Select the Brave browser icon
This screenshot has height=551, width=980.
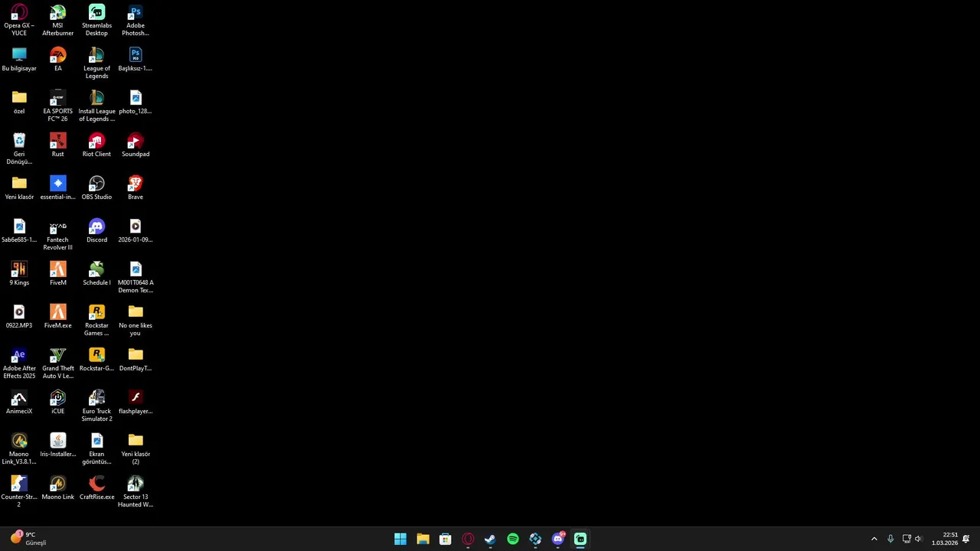(x=136, y=188)
